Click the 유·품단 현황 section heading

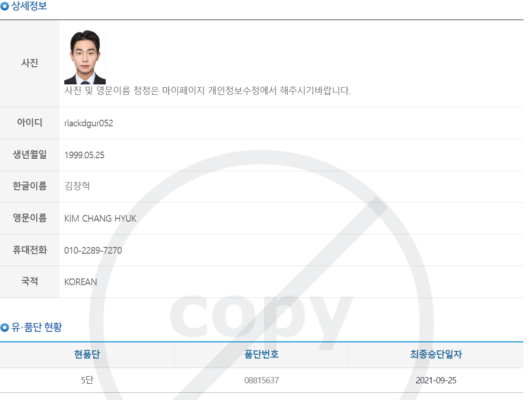pyautogui.click(x=37, y=327)
